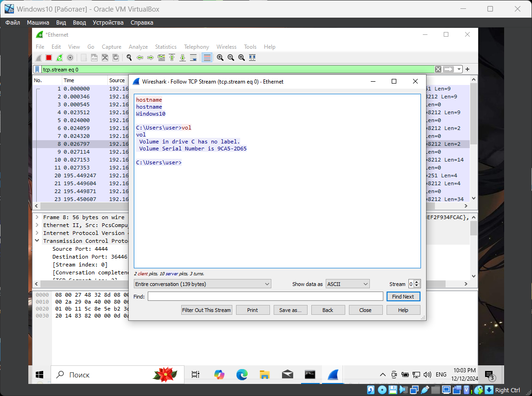Go forward in packet history arrow

coord(150,58)
